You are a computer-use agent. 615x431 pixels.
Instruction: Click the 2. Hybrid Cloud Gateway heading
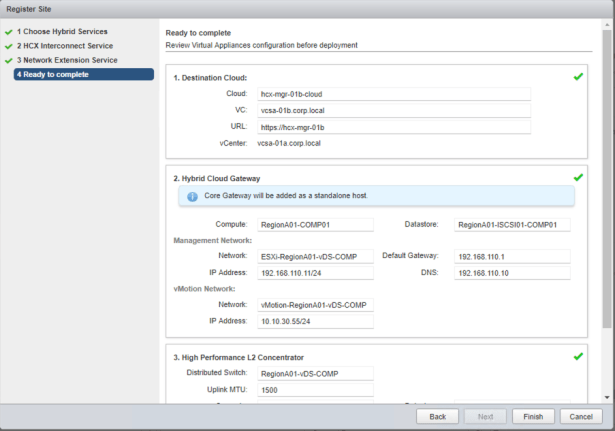[x=217, y=179]
